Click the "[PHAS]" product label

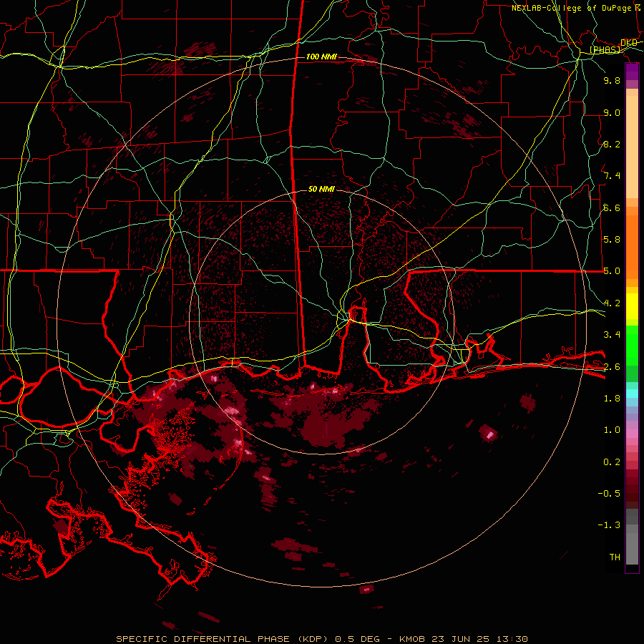click(x=605, y=50)
